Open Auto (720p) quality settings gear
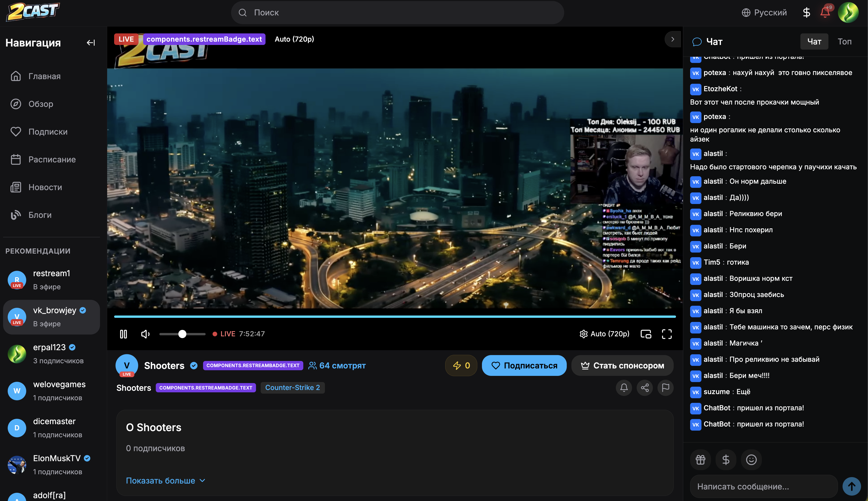 point(604,334)
